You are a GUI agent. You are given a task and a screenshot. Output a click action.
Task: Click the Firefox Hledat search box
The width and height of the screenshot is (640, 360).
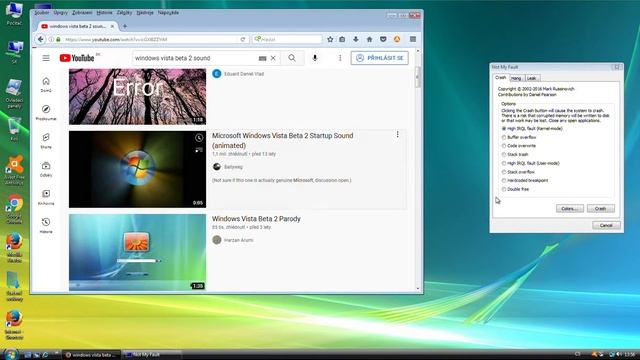pyautogui.click(x=287, y=39)
